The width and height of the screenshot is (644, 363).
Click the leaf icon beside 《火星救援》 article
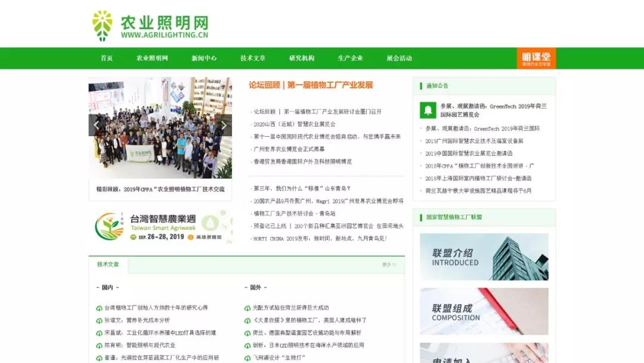(x=247, y=321)
